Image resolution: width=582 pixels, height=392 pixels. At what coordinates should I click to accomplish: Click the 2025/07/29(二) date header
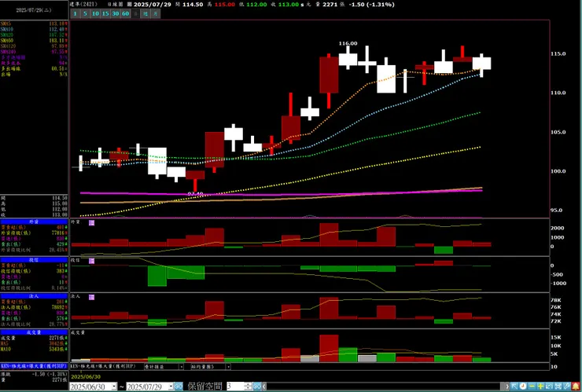coord(34,10)
